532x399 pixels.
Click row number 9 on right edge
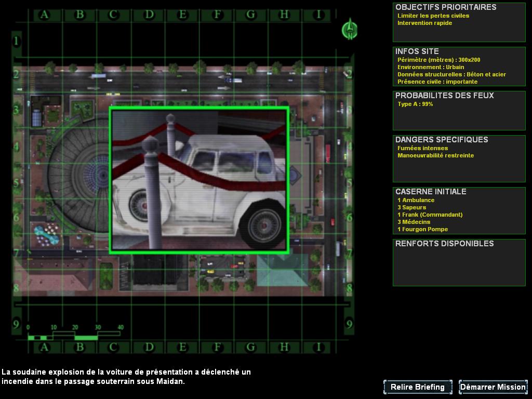349,325
